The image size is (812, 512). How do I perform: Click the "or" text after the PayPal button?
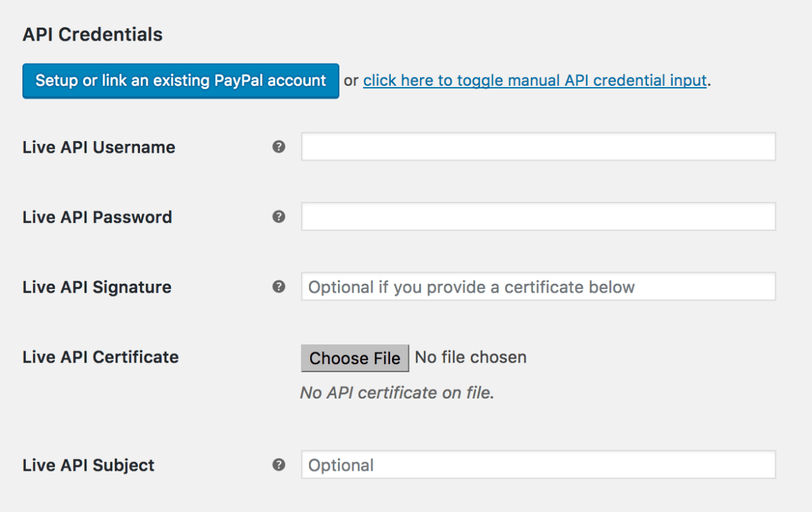point(352,80)
